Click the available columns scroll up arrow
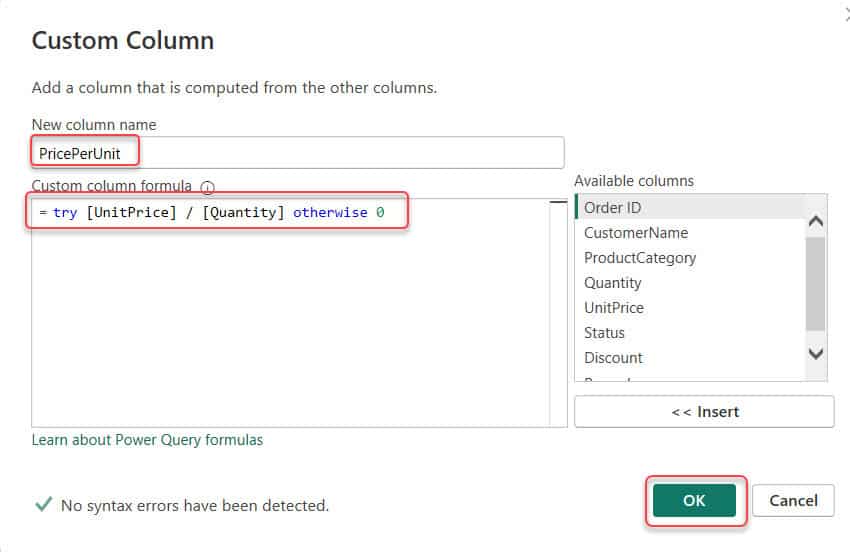 pyautogui.click(x=815, y=221)
